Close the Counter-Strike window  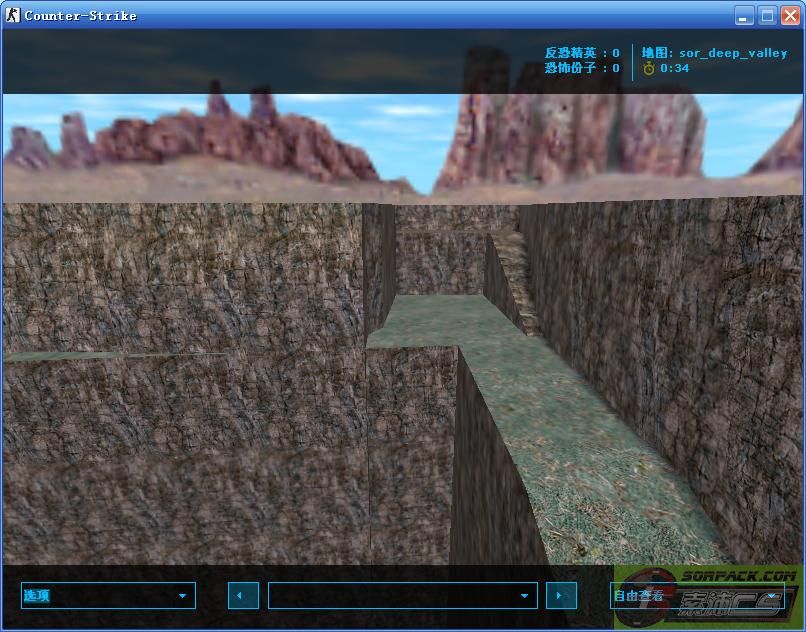789,15
